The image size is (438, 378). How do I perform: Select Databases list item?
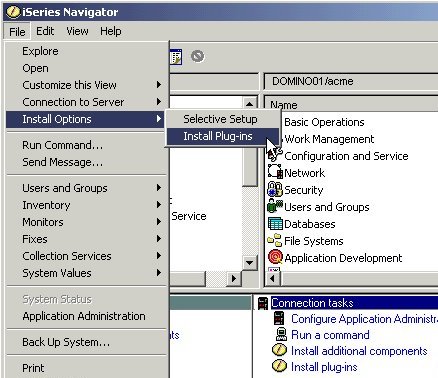[x=310, y=224]
